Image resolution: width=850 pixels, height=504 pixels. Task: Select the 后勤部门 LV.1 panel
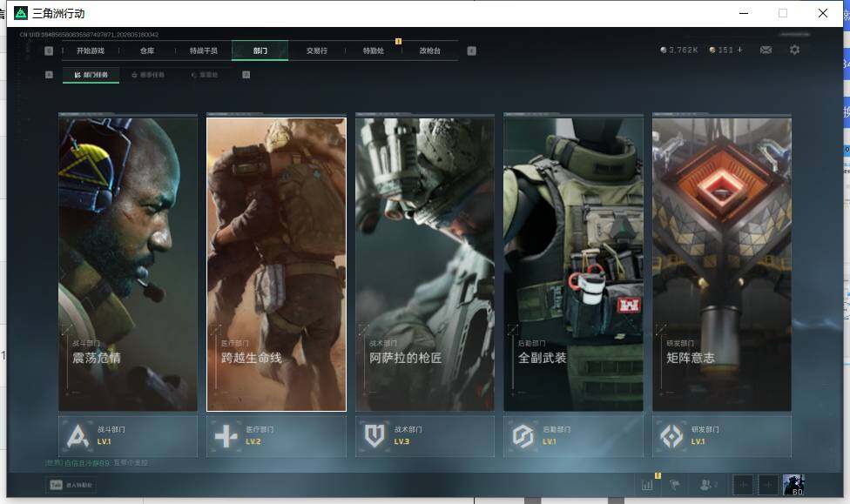click(574, 436)
